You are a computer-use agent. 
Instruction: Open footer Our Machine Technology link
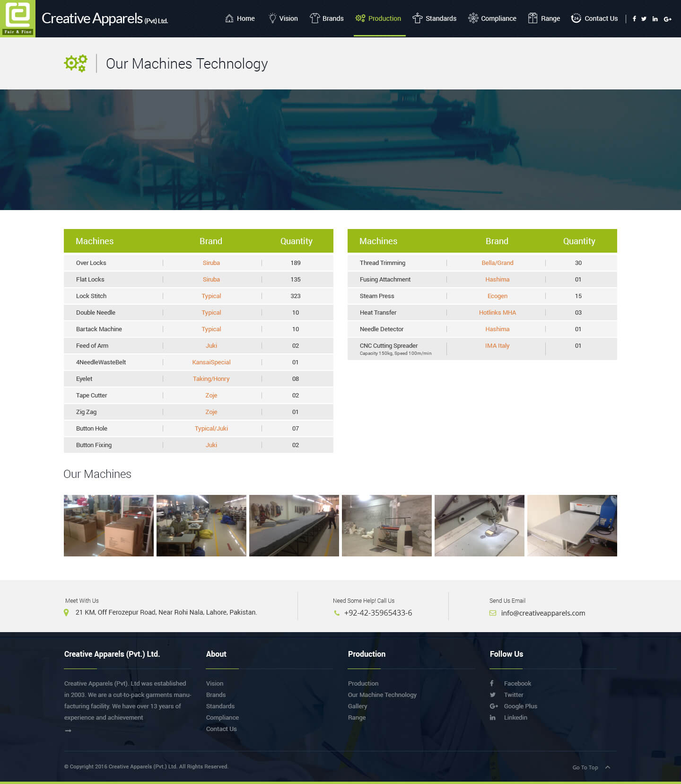[382, 695]
